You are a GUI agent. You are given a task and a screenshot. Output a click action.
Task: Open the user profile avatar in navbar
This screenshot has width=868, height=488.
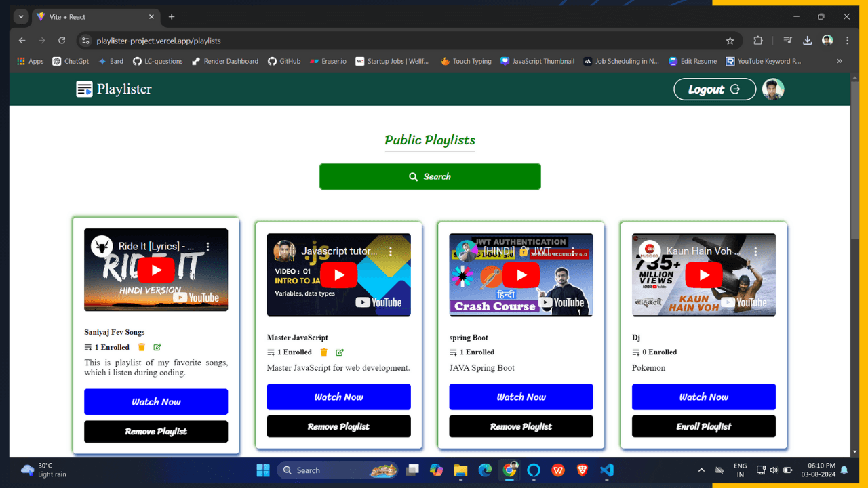(773, 89)
